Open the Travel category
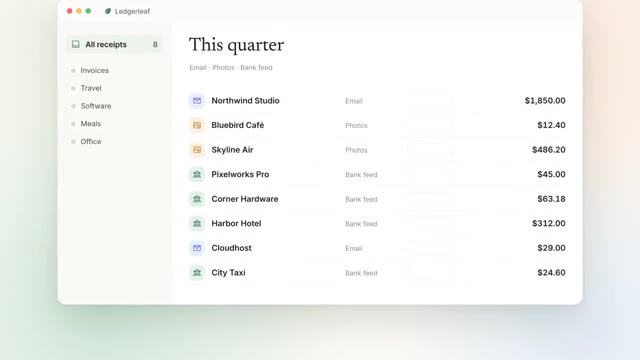The image size is (640, 360). click(x=91, y=88)
